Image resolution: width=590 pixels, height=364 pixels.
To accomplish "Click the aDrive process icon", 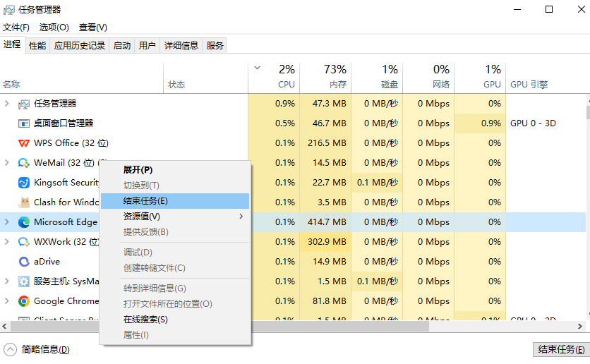I will 24,262.
